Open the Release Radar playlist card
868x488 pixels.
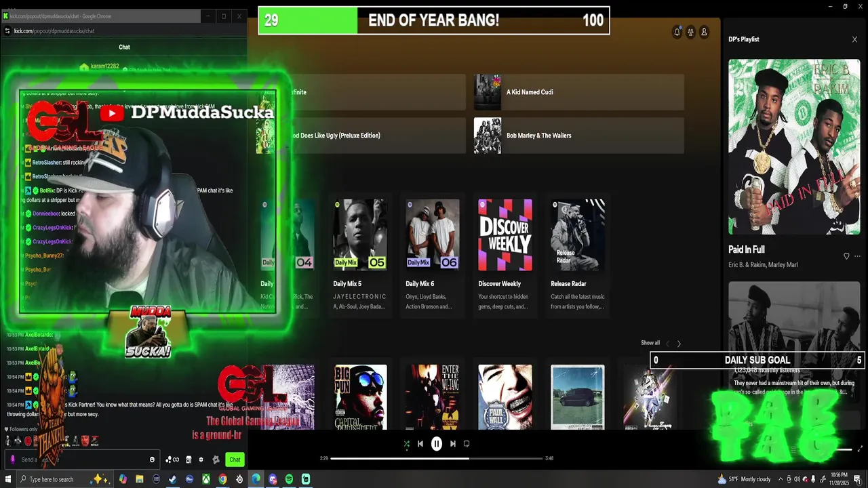coord(578,256)
